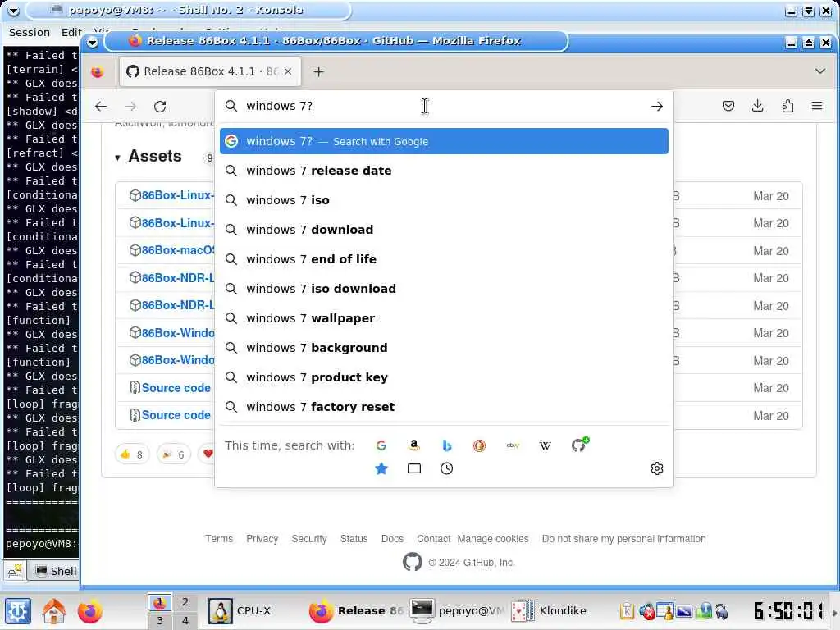The height and width of the screenshot is (630, 840).
Task: Choose suggestion 'windows 7 product key'
Action: (444, 377)
